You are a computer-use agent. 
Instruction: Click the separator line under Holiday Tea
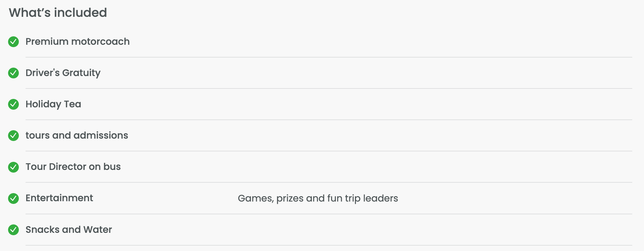pos(329,120)
